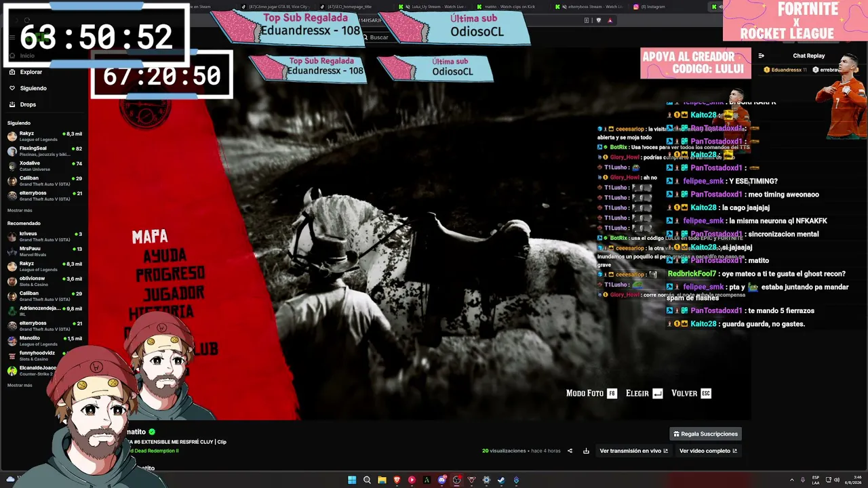Click the download clip icon
The height and width of the screenshot is (488, 868).
click(x=586, y=451)
